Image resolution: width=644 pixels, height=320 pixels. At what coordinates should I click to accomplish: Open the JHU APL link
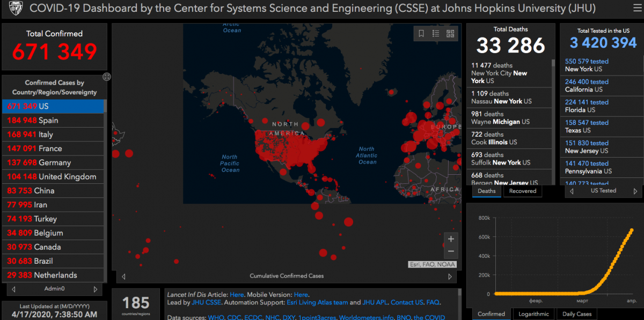coord(375,303)
